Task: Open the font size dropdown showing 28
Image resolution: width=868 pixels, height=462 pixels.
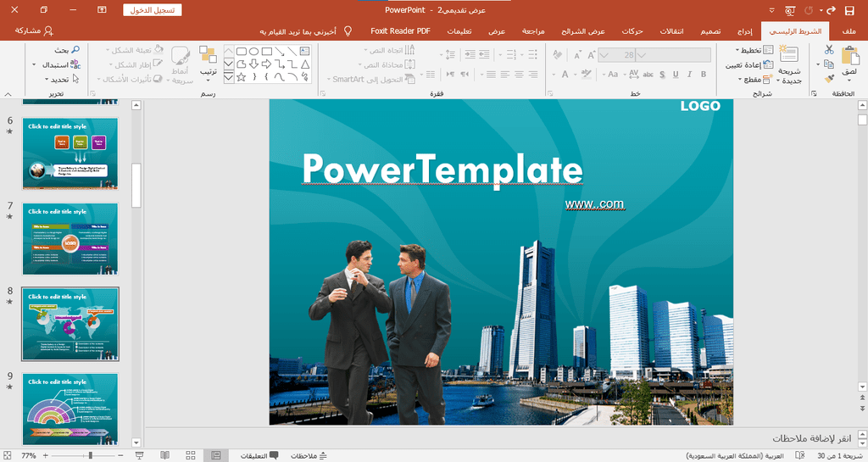Action: pyautogui.click(x=604, y=55)
